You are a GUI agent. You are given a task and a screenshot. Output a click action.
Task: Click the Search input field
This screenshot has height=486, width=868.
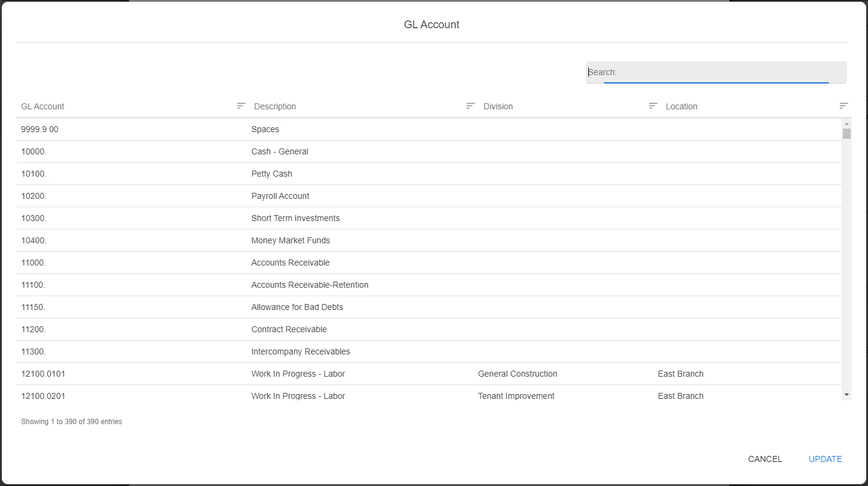coord(716,72)
